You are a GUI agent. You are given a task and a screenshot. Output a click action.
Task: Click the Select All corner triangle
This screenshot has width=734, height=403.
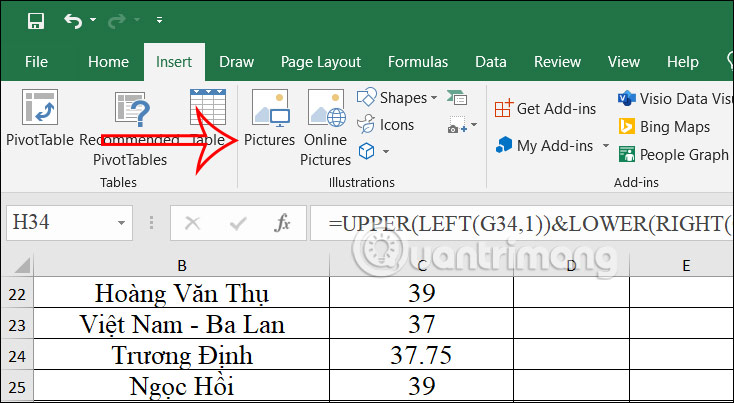21,265
